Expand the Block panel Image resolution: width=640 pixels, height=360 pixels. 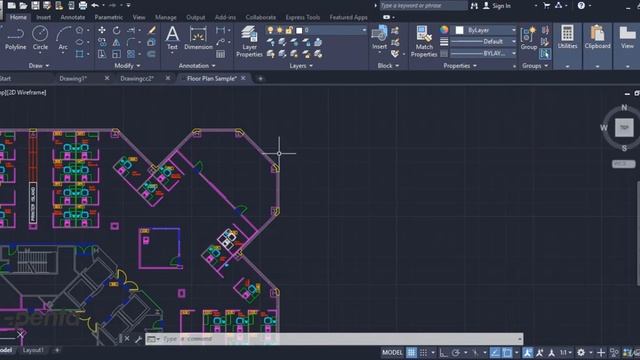[388, 66]
